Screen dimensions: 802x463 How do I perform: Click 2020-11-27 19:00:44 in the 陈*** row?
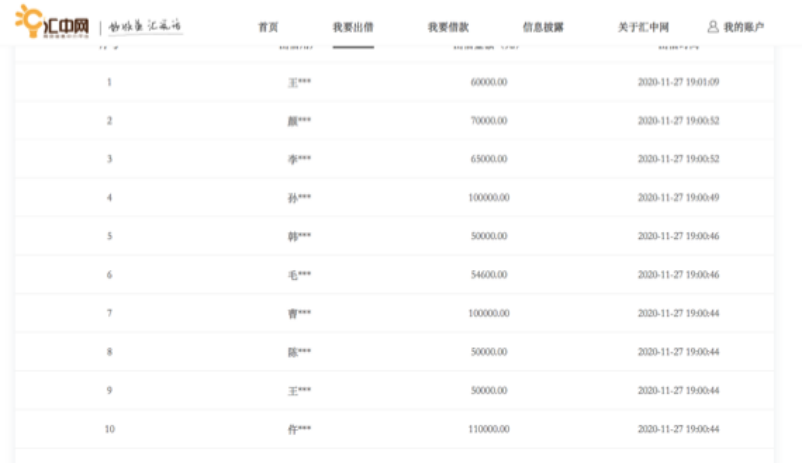(678, 352)
